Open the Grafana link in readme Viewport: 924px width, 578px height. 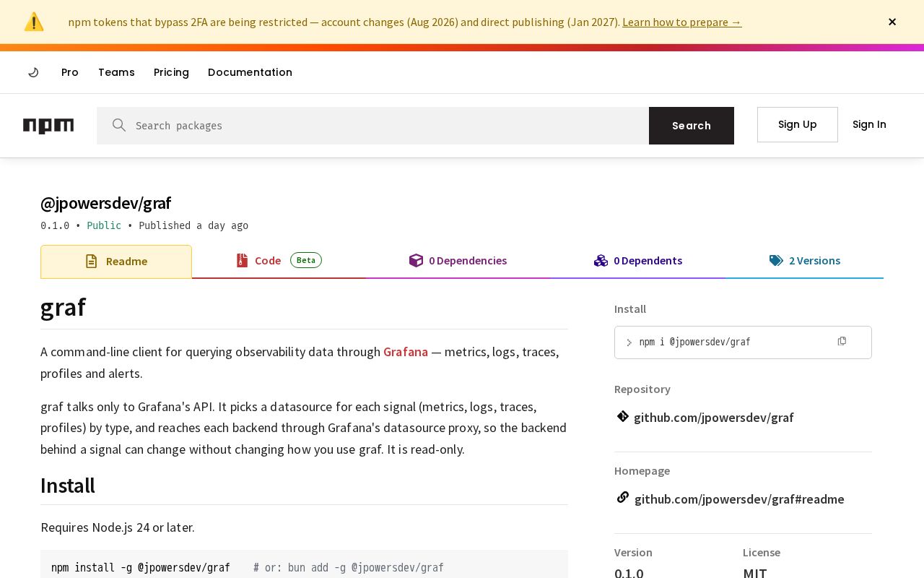pyautogui.click(x=406, y=352)
